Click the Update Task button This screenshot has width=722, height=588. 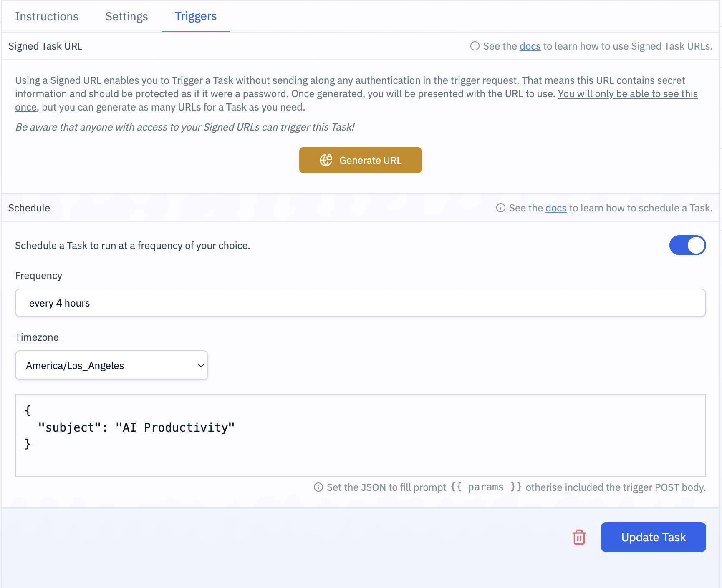tap(653, 537)
